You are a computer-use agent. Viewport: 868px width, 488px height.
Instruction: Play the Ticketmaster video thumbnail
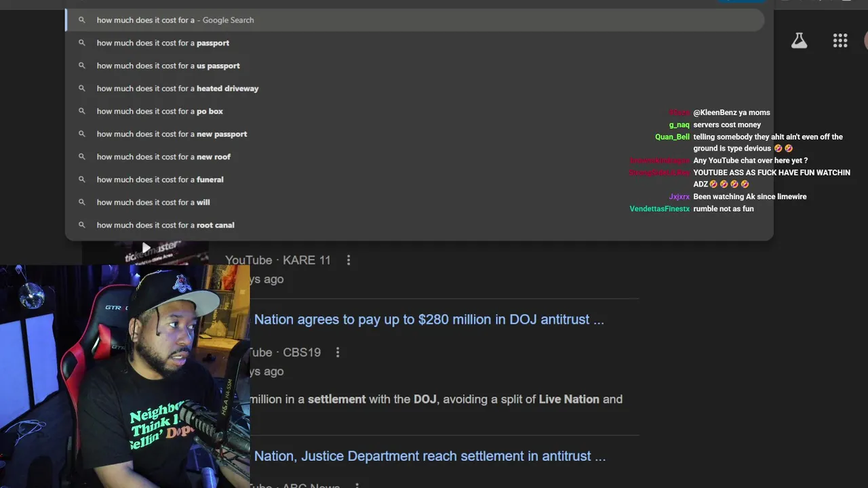point(146,248)
